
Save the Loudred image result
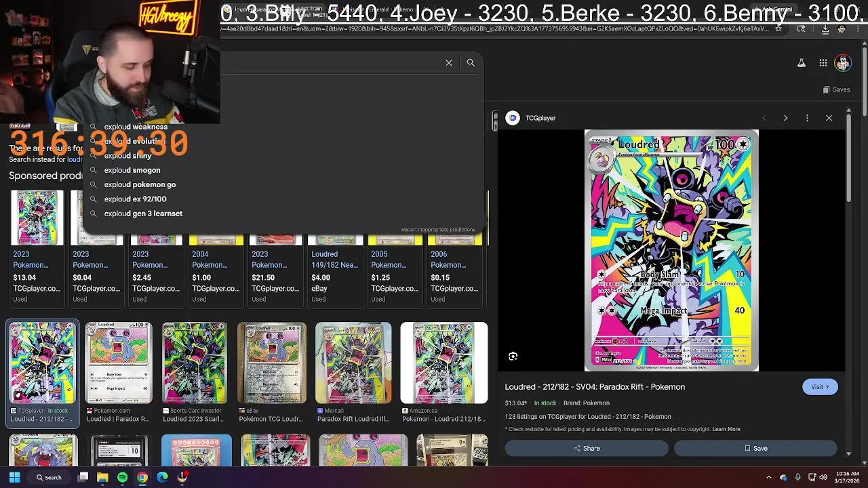click(755, 448)
